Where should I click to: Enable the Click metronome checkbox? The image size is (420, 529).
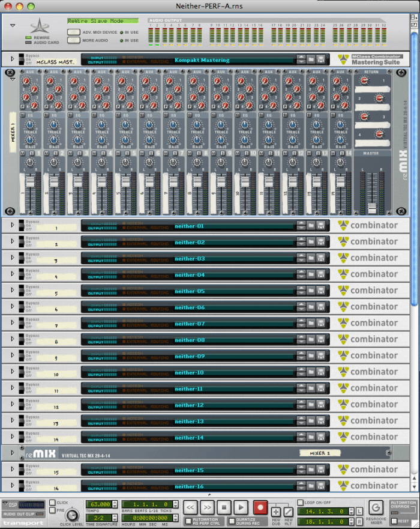53,503
